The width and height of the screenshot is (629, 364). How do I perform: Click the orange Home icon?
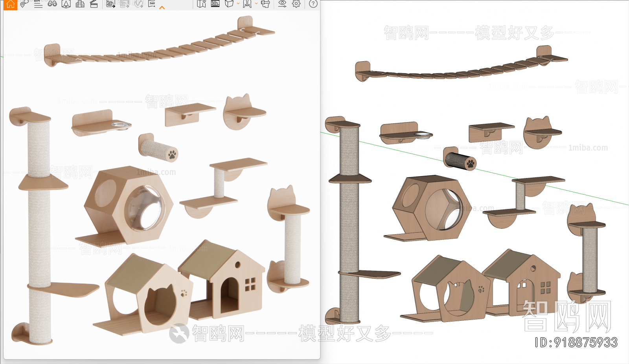click(10, 4)
